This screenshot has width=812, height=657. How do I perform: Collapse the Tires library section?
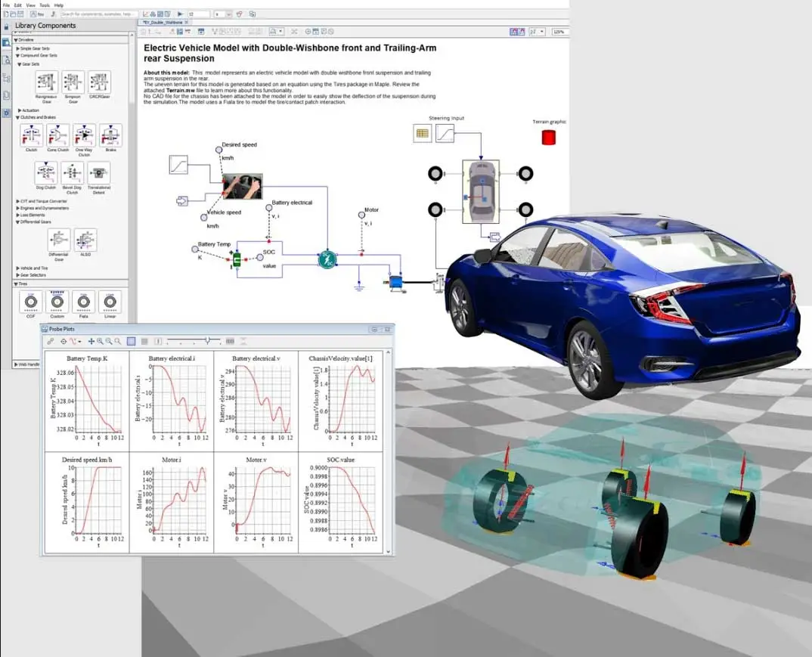tap(16, 284)
